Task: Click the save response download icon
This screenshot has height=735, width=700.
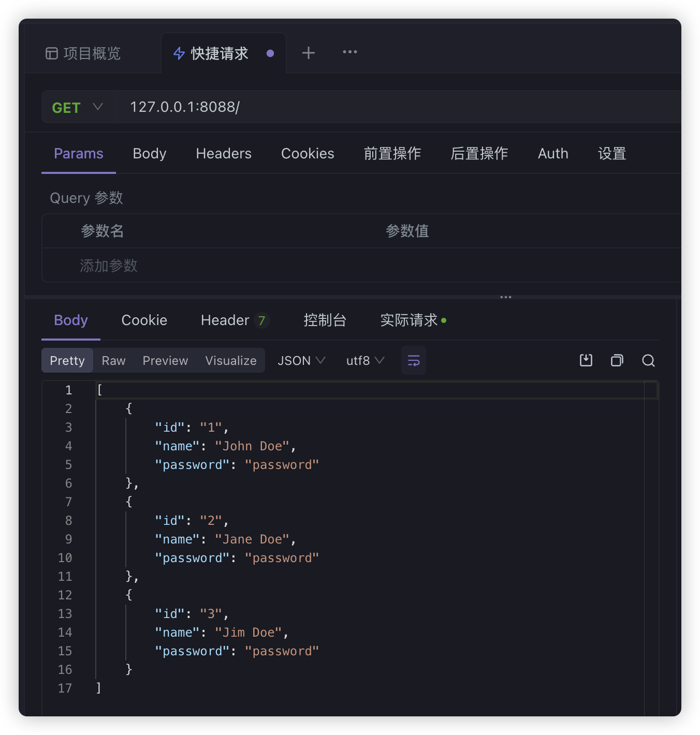Action: click(586, 360)
